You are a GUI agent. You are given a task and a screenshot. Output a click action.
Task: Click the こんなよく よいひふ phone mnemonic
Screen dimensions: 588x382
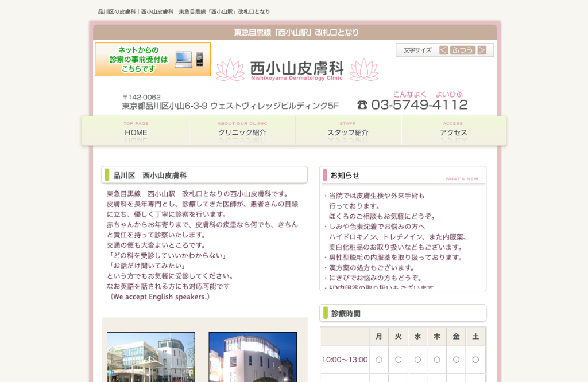click(428, 95)
